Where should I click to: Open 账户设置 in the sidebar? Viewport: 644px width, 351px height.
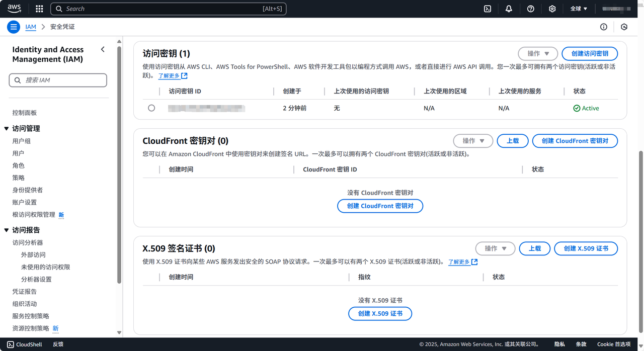(x=25, y=202)
